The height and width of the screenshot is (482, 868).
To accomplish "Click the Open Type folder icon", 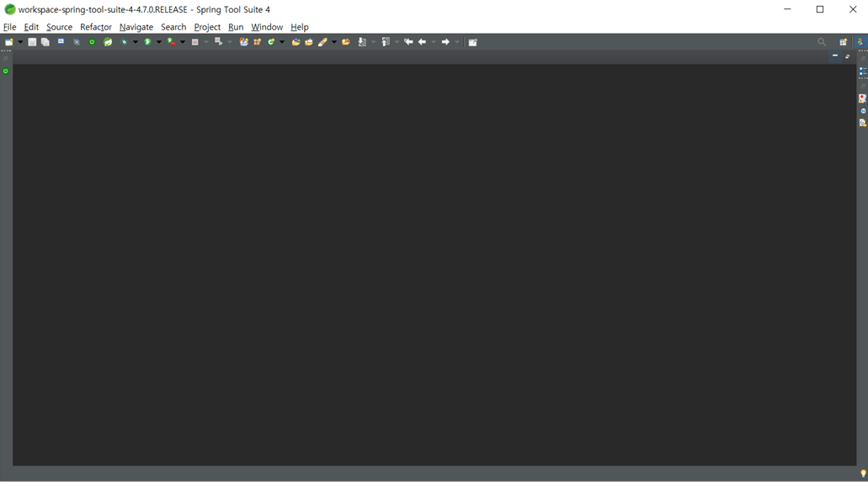I will pos(296,42).
